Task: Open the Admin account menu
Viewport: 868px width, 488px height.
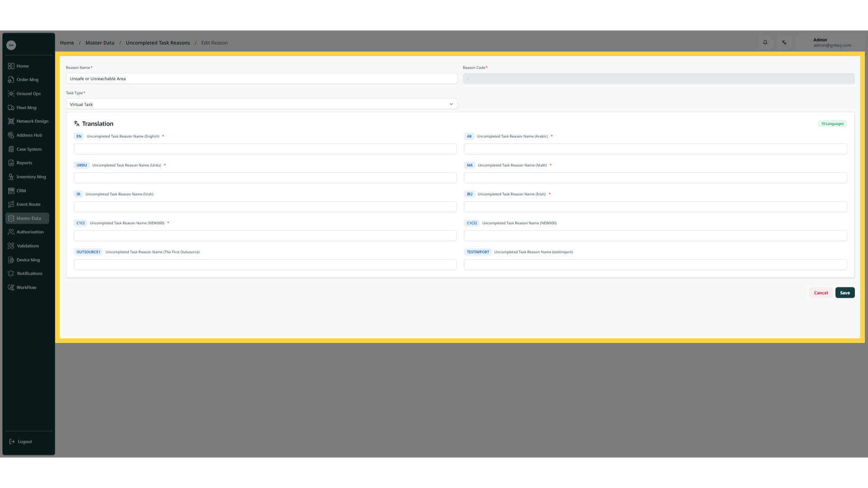Action: (831, 42)
